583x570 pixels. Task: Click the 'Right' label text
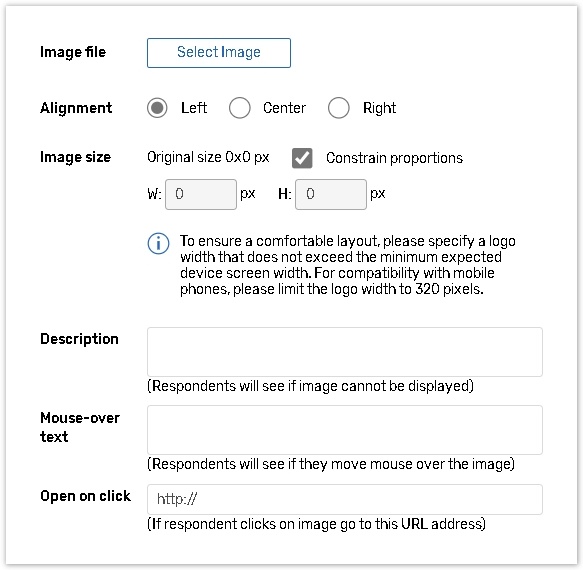[x=379, y=108]
